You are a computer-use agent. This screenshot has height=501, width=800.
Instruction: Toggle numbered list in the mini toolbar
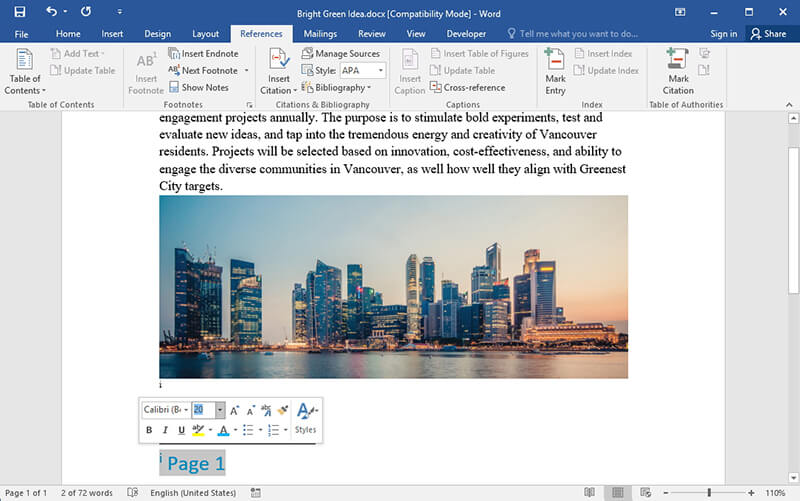coord(274,430)
